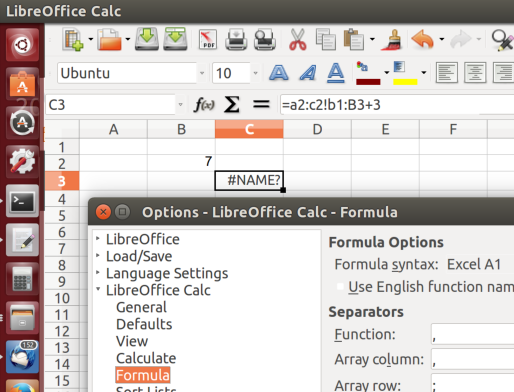Image resolution: width=514 pixels, height=392 pixels.
Task: Click the Find & Replace icon
Action: (x=503, y=40)
